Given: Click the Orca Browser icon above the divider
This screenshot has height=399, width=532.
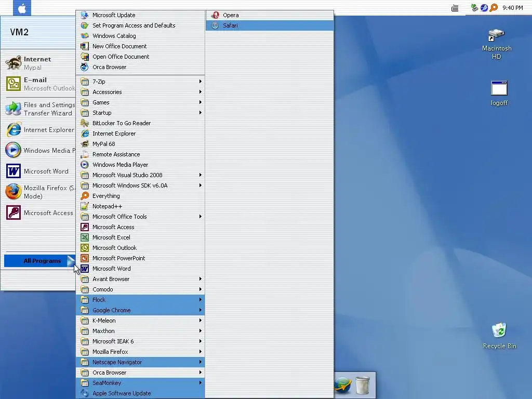Looking at the screenshot, I should tap(85, 67).
